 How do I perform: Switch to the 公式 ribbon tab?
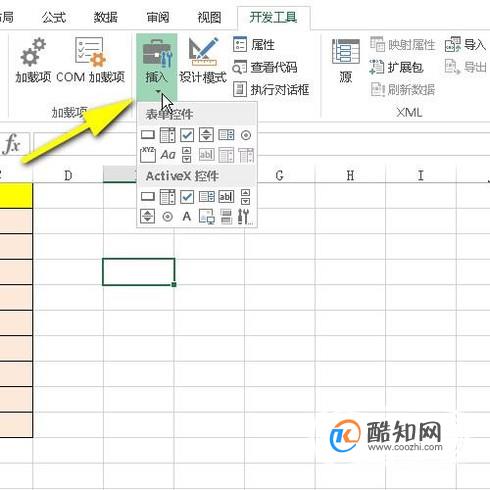pos(54,17)
